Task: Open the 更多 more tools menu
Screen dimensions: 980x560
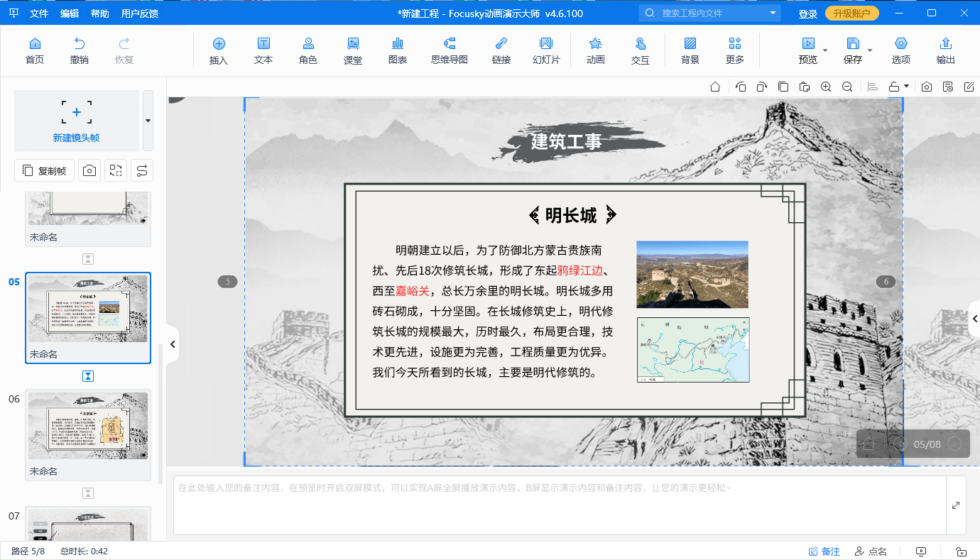Action: point(735,51)
